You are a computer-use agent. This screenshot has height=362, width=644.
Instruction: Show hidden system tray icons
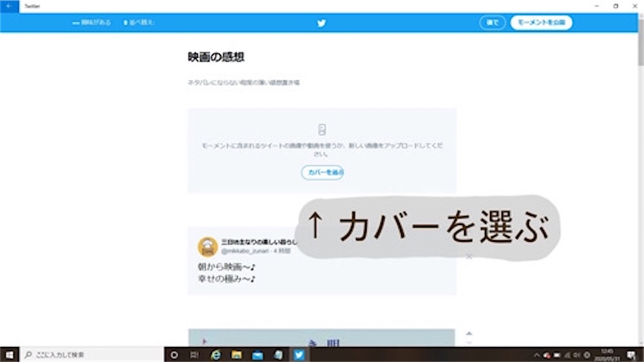click(x=537, y=355)
